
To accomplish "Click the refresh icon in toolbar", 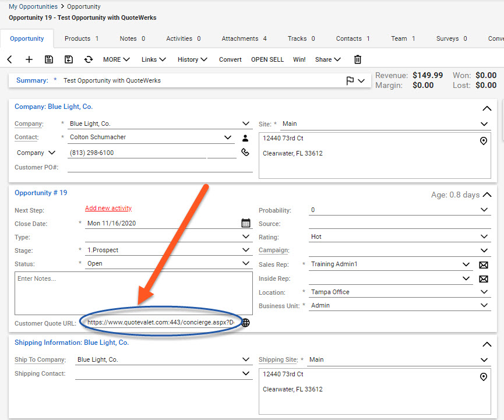I will tap(89, 59).
